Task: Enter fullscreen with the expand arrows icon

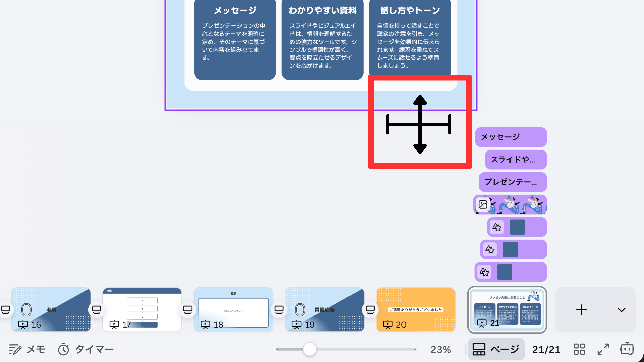Action: coord(603,349)
